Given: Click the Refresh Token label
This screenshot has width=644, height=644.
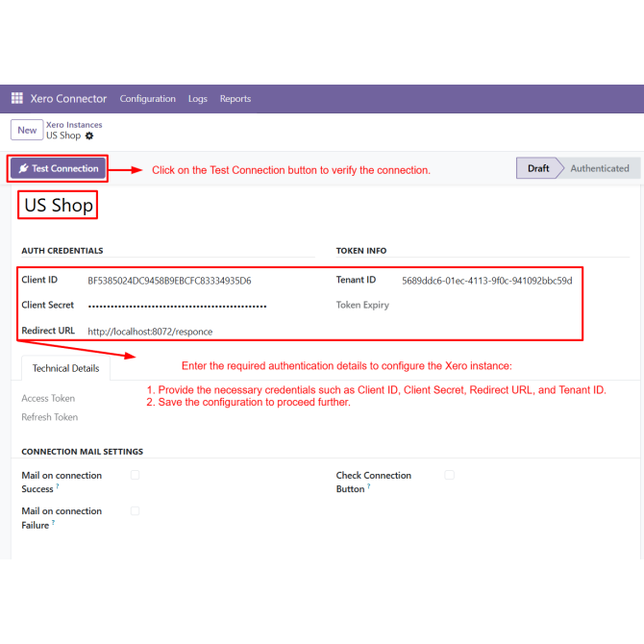Looking at the screenshot, I should point(50,417).
